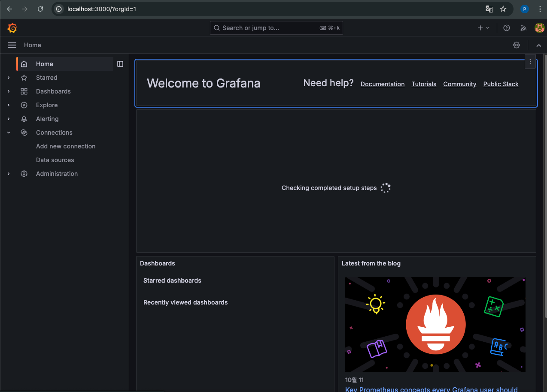Open the hamburger menu toggle
The height and width of the screenshot is (392, 547).
[x=12, y=45]
